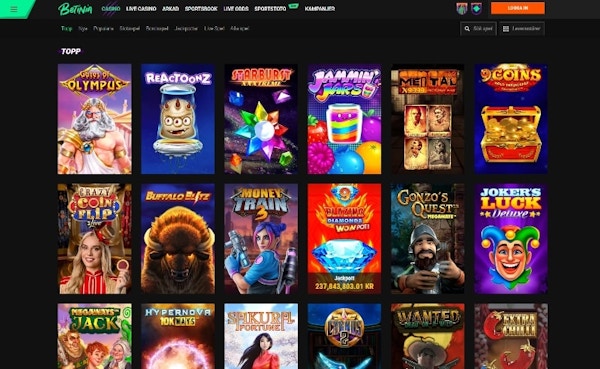Screen dimensions: 600x369
Task: Click the first shield badge icon in header
Action: [462, 8]
